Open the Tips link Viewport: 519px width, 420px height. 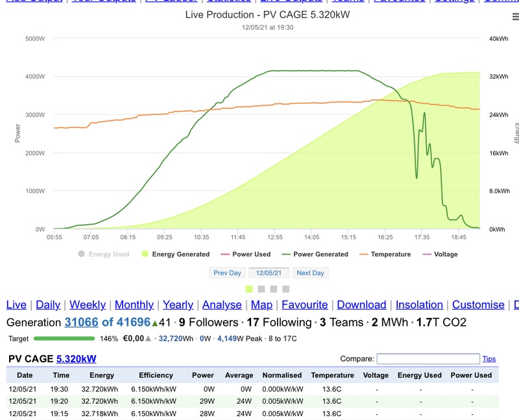pyautogui.click(x=489, y=359)
